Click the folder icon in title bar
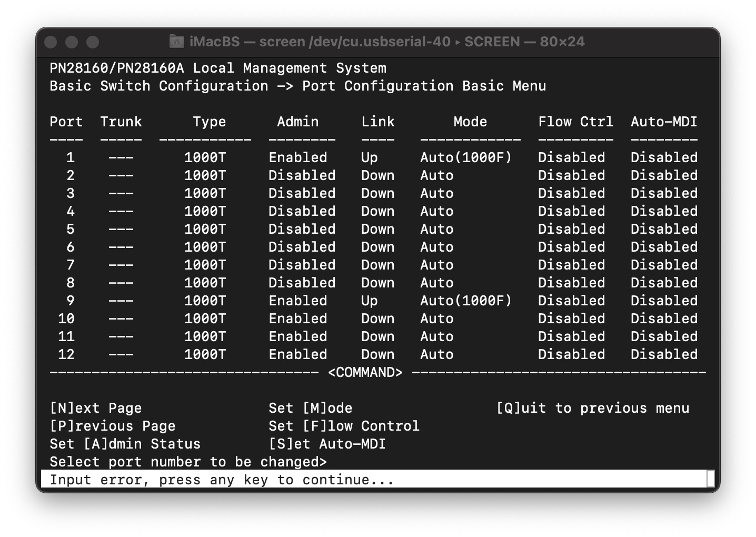 177,42
